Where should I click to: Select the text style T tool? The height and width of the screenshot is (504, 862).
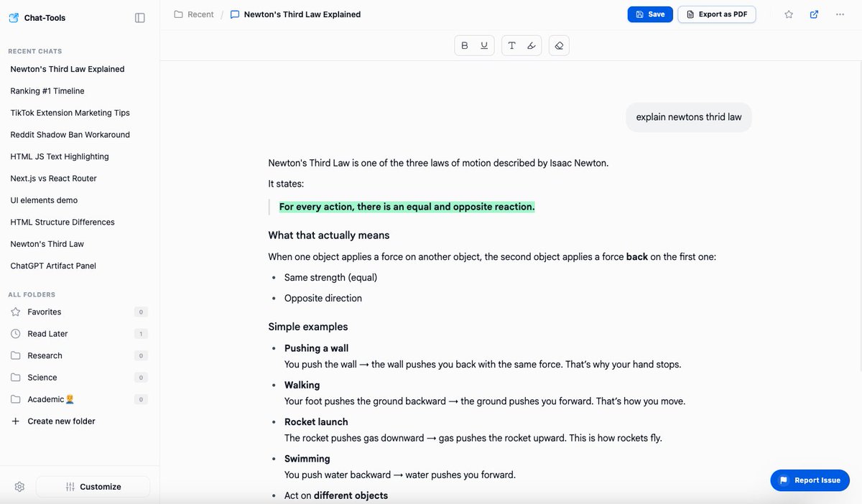[x=512, y=45]
